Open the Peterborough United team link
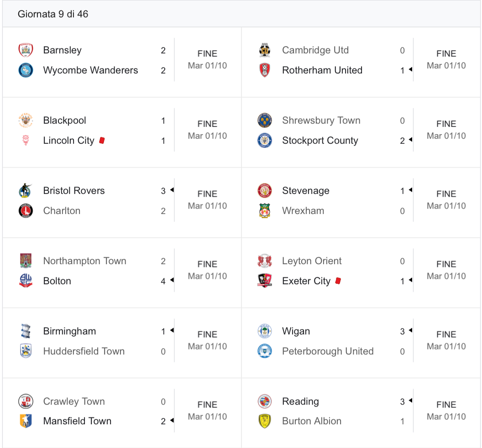The width and height of the screenshot is (482, 448). pos(328,351)
